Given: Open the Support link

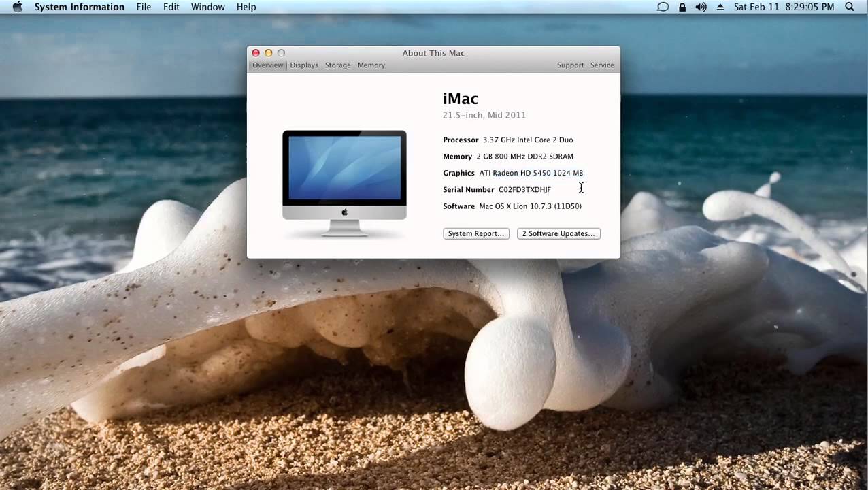Looking at the screenshot, I should pos(570,65).
